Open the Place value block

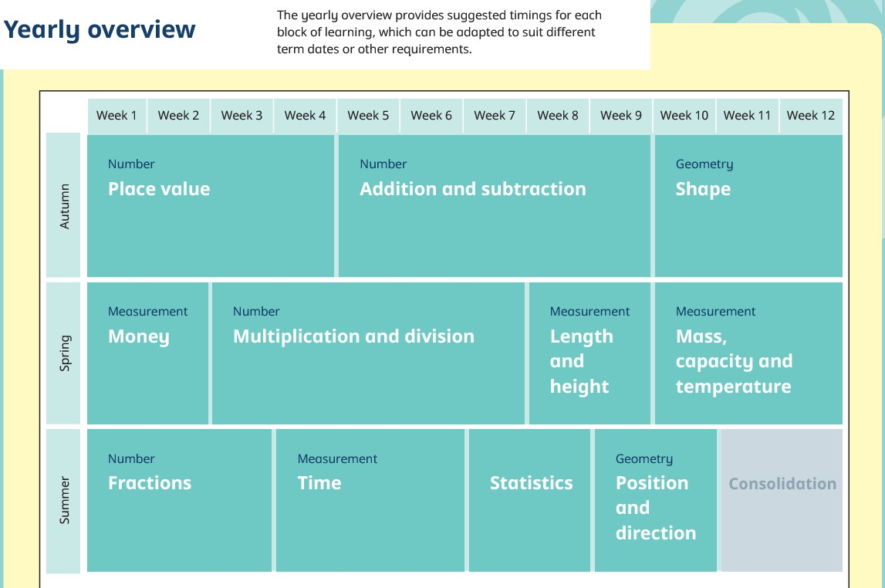[x=211, y=206]
